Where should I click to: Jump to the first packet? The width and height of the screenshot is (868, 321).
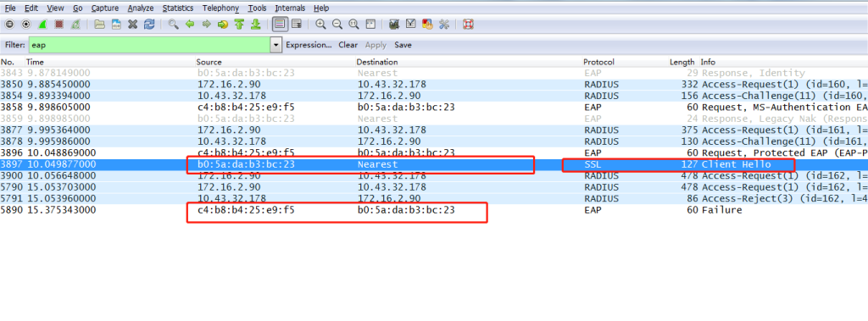tap(239, 25)
